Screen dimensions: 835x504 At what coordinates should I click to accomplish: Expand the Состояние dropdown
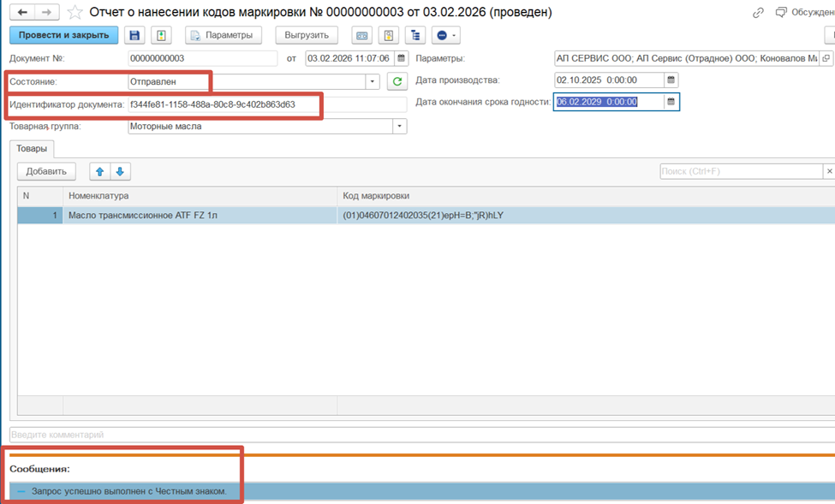click(x=373, y=81)
